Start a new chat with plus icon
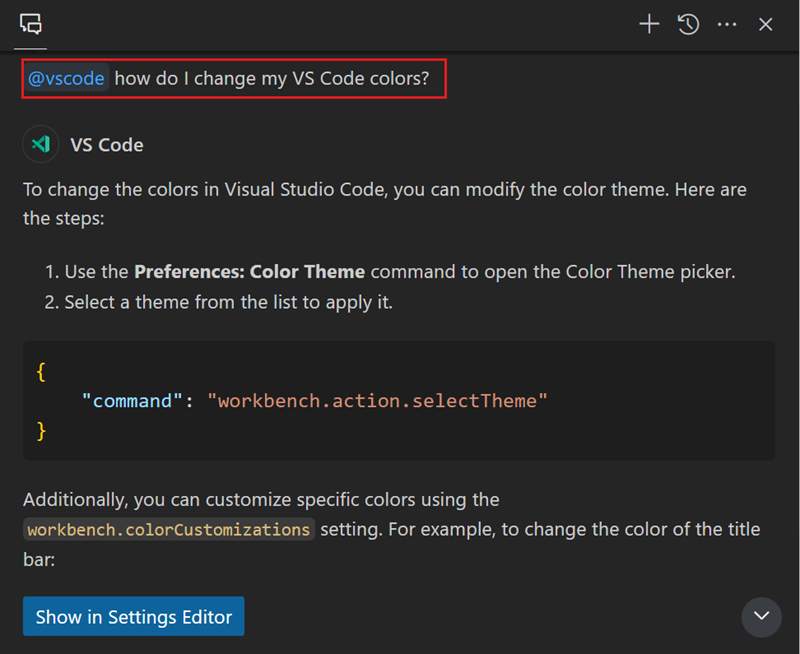The width and height of the screenshot is (800, 654). point(649,24)
